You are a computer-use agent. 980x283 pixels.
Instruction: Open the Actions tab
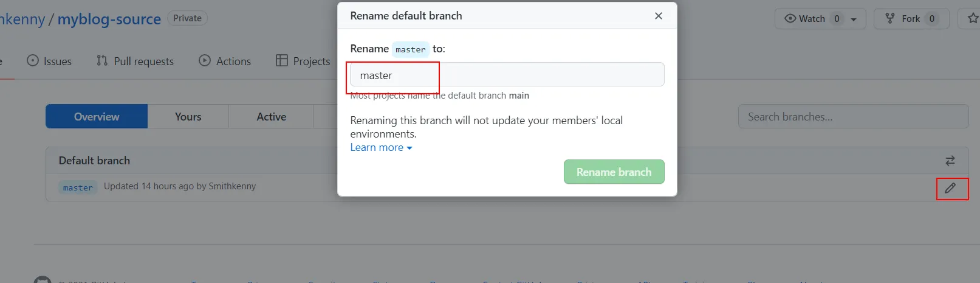tap(225, 61)
